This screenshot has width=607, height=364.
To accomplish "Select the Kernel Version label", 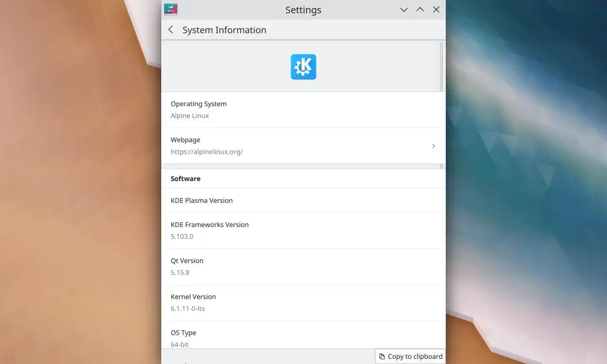I will [x=193, y=297].
